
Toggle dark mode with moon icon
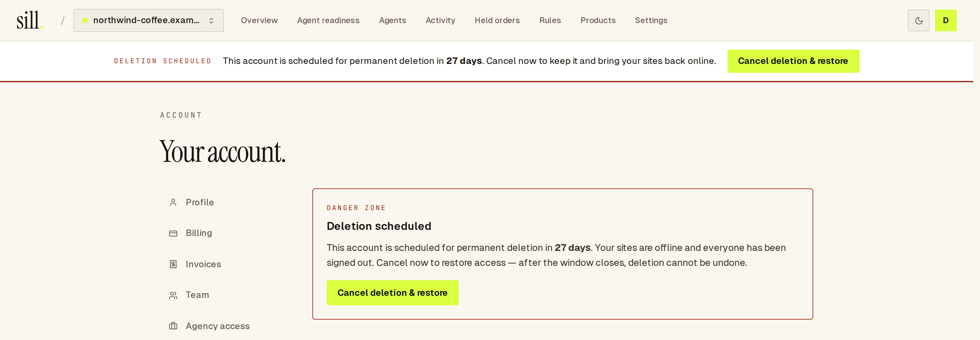(918, 20)
